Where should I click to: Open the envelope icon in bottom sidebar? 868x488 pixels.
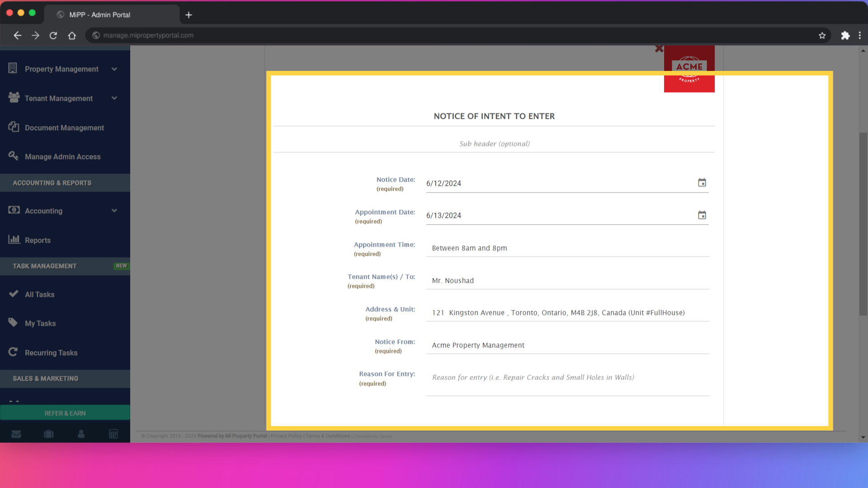[x=16, y=433]
